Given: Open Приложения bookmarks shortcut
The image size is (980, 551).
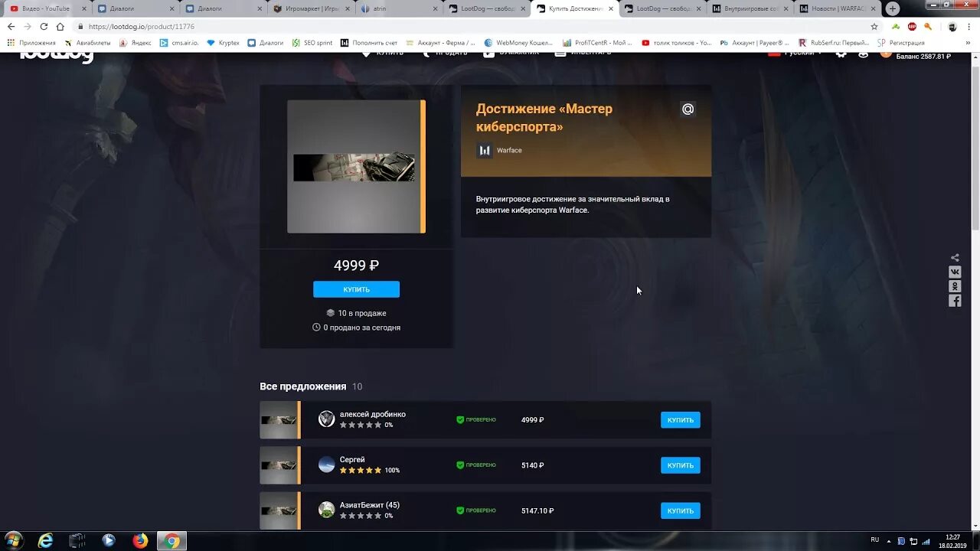Looking at the screenshot, I should tap(31, 43).
